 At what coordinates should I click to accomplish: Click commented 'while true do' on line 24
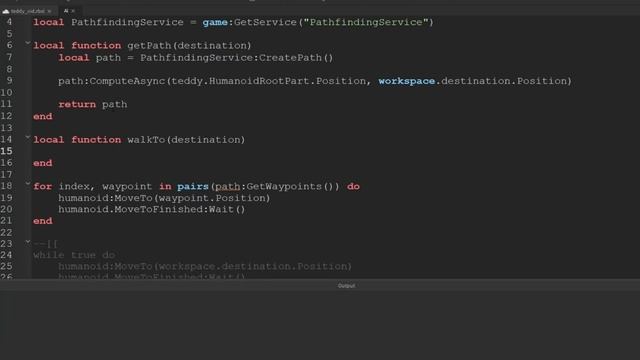74,255
